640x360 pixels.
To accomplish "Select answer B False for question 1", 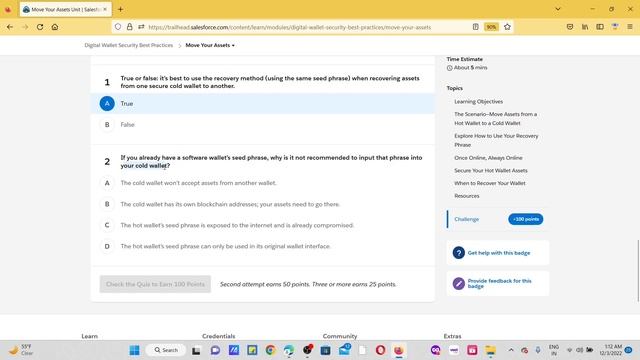I will tap(263, 124).
